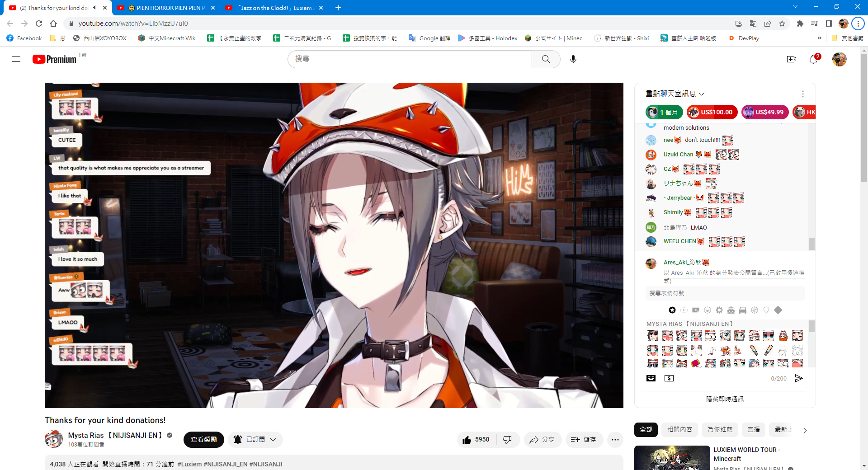Open the subscribed notification dropdown
The image size is (868, 470).
click(255, 439)
